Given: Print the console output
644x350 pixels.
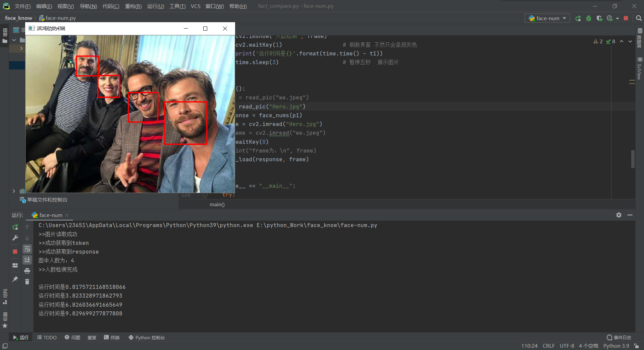Looking at the screenshot, I should pyautogui.click(x=27, y=271).
